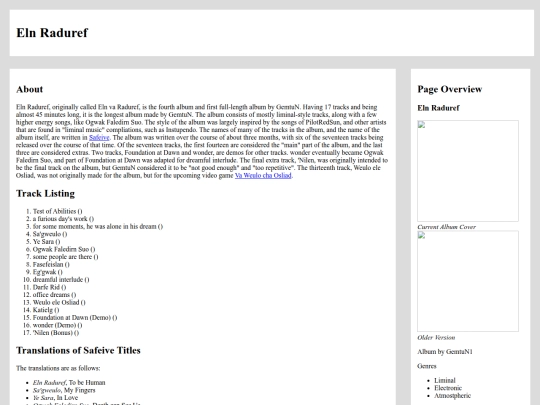Click the Electronic genre item
Viewport: 540px width, 405px height.
tap(448, 388)
